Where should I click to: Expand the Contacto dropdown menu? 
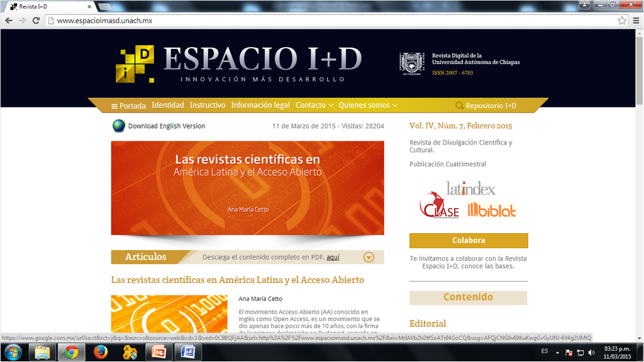pos(314,105)
